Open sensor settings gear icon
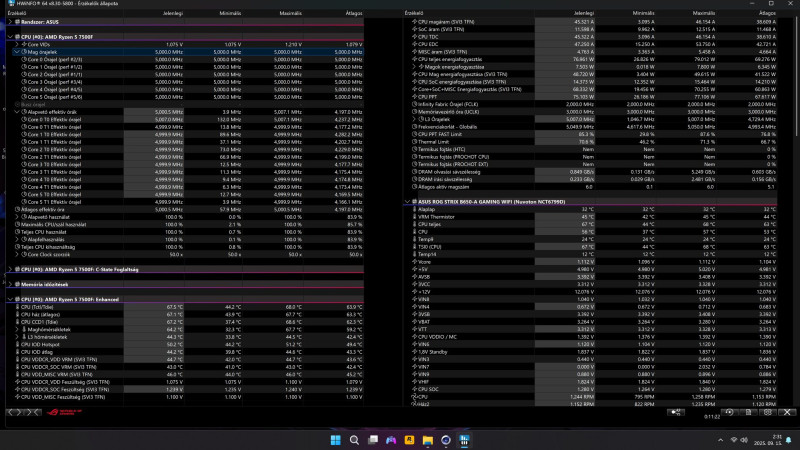The image size is (800, 450). [x=767, y=412]
